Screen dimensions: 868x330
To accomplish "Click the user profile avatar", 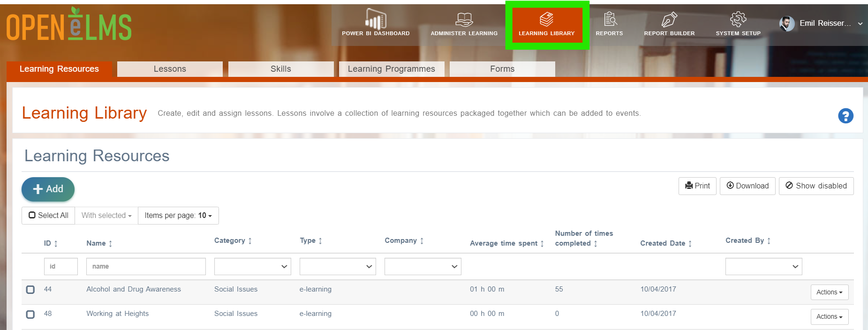I will [787, 23].
